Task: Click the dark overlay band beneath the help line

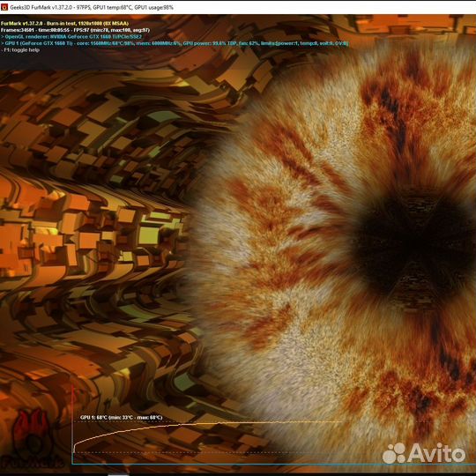Action: pyautogui.click(x=91, y=61)
